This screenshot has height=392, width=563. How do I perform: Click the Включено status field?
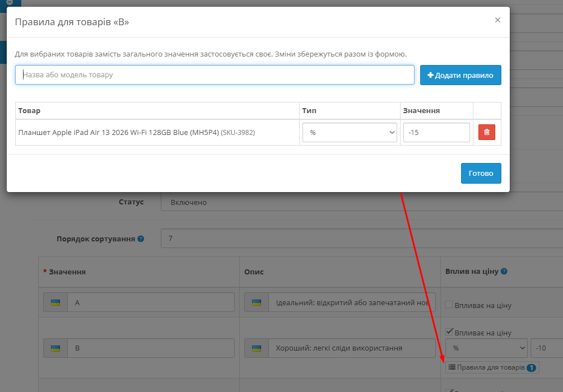pyautogui.click(x=362, y=203)
